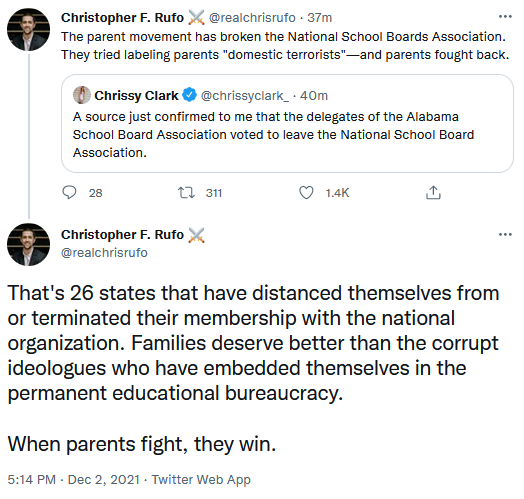Like the tweet with heart icon
Viewport: 524px width, 499px height.
[x=306, y=193]
